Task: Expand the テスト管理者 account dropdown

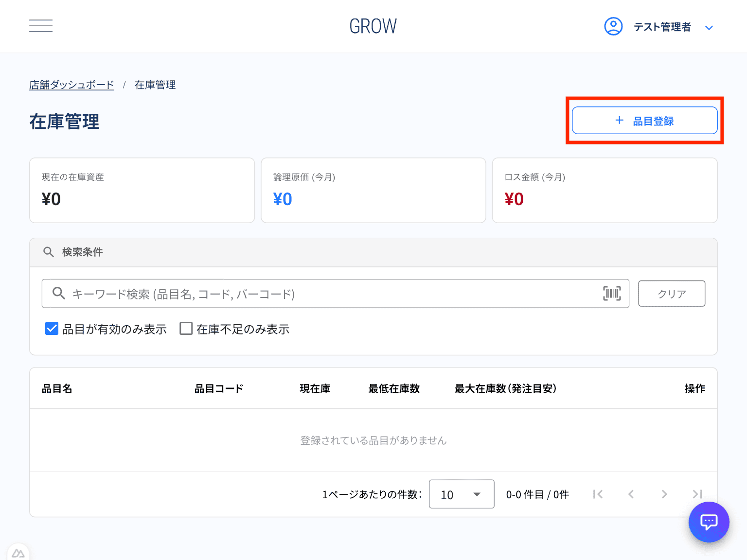Action: 709,27
